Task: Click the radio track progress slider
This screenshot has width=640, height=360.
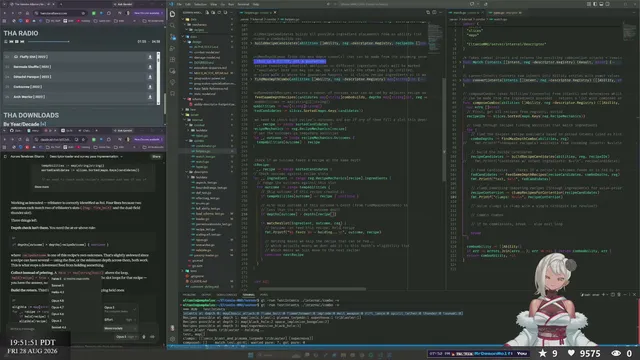Action: pyautogui.click(x=49, y=42)
